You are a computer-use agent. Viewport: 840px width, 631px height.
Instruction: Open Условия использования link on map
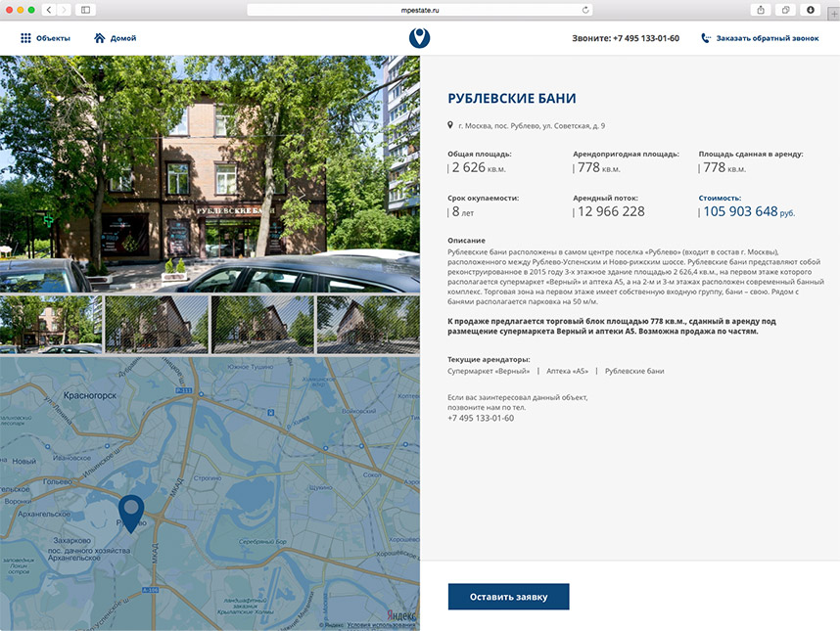click(x=380, y=624)
